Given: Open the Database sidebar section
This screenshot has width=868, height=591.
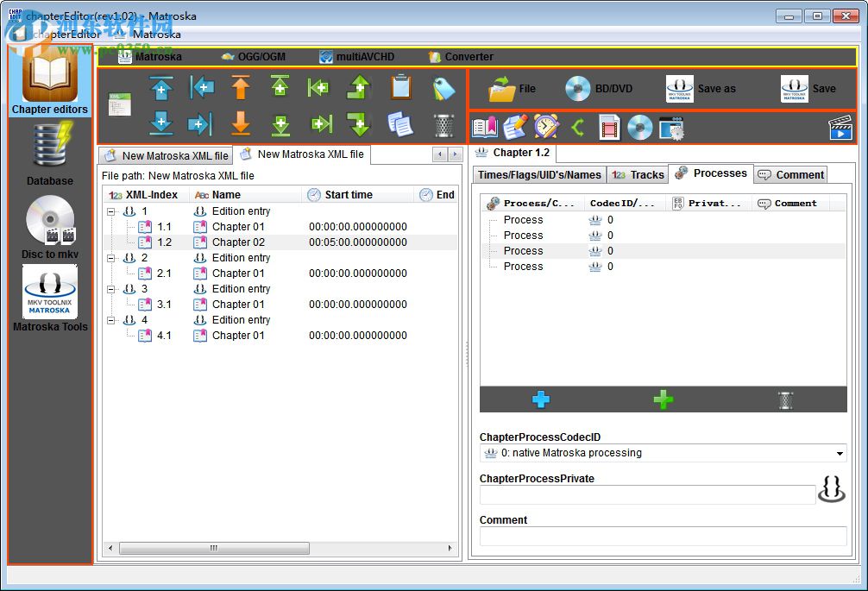Looking at the screenshot, I should tap(50, 152).
